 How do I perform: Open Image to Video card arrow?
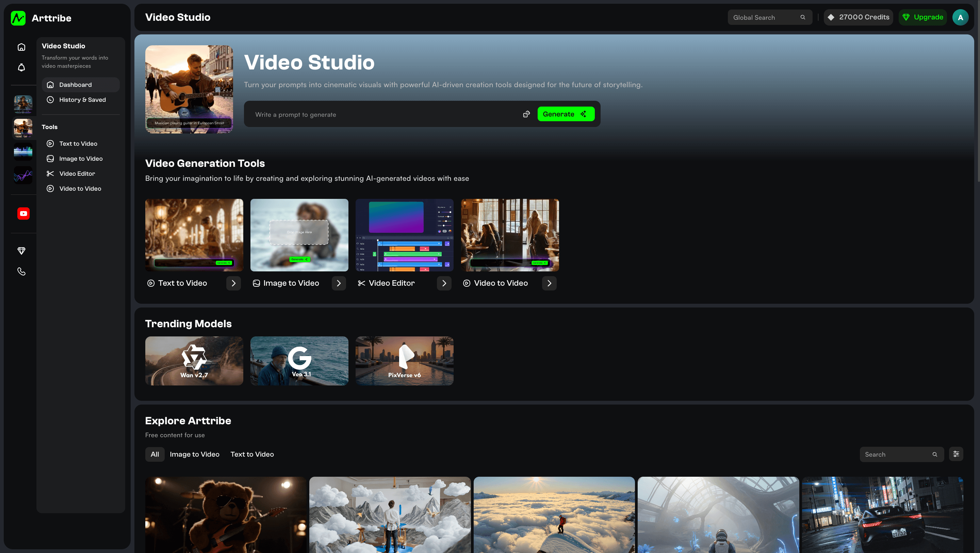pos(339,283)
